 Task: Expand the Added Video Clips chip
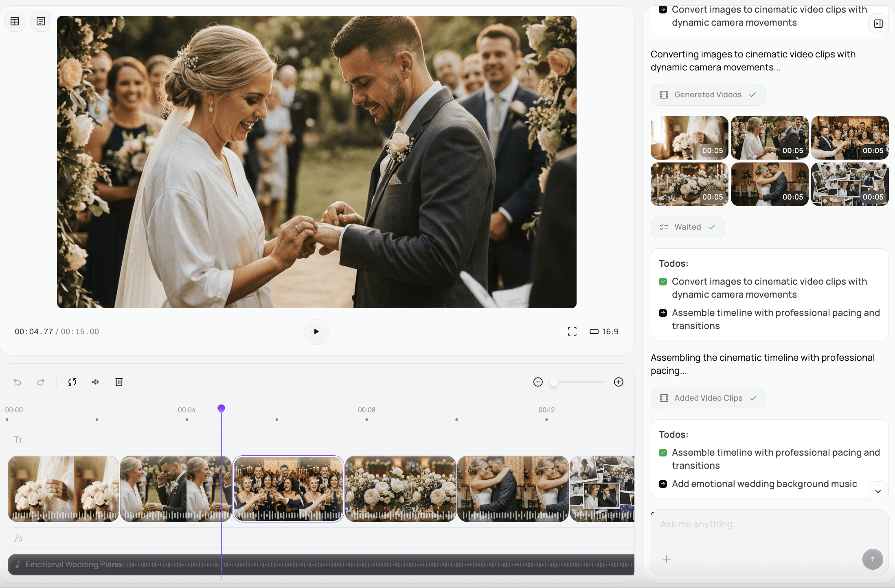point(708,398)
